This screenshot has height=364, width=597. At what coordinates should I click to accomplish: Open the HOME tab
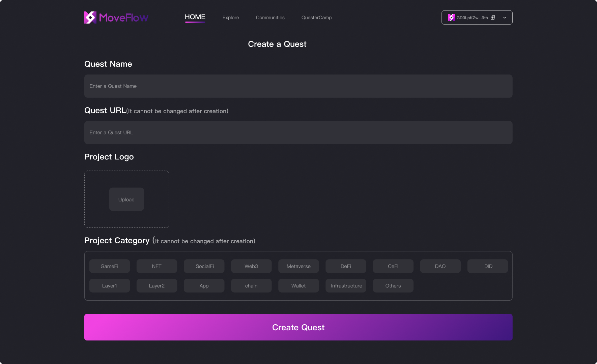195,17
